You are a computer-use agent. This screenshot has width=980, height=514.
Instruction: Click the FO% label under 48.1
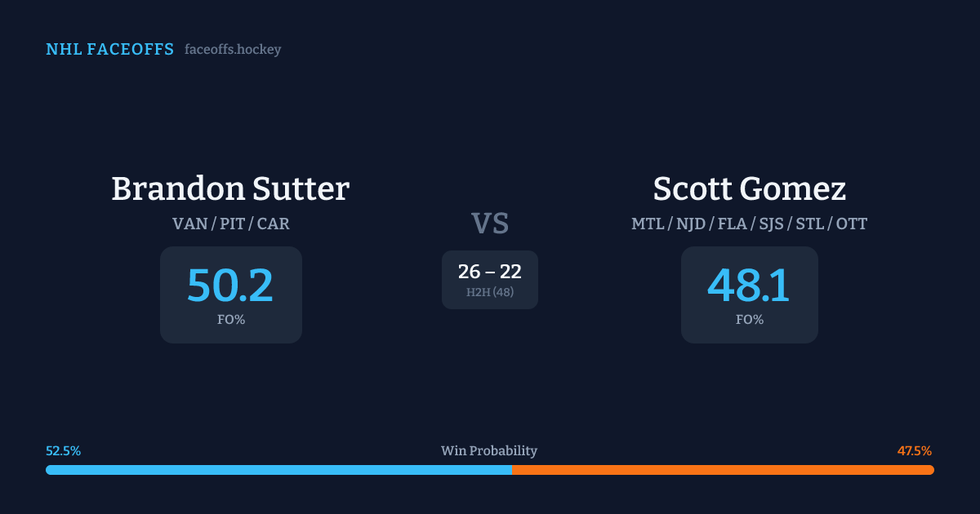[x=749, y=320]
